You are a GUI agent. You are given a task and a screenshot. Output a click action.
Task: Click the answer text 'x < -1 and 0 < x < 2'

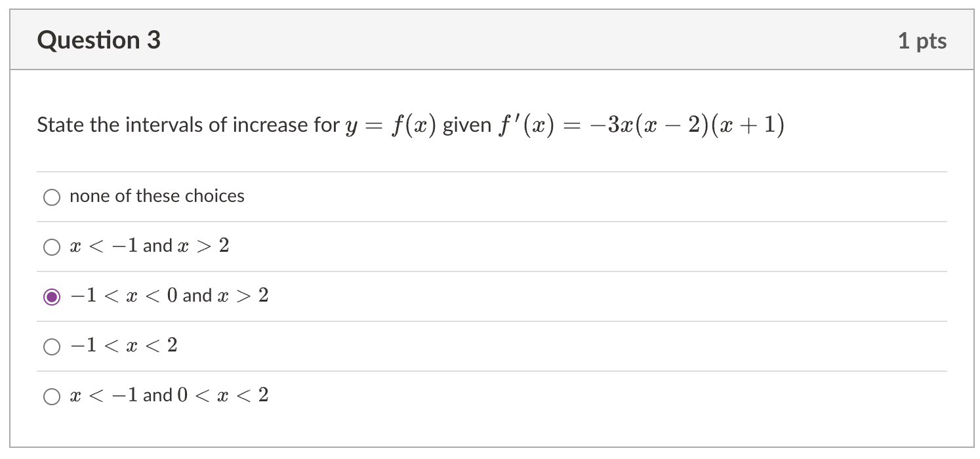pyautogui.click(x=169, y=395)
